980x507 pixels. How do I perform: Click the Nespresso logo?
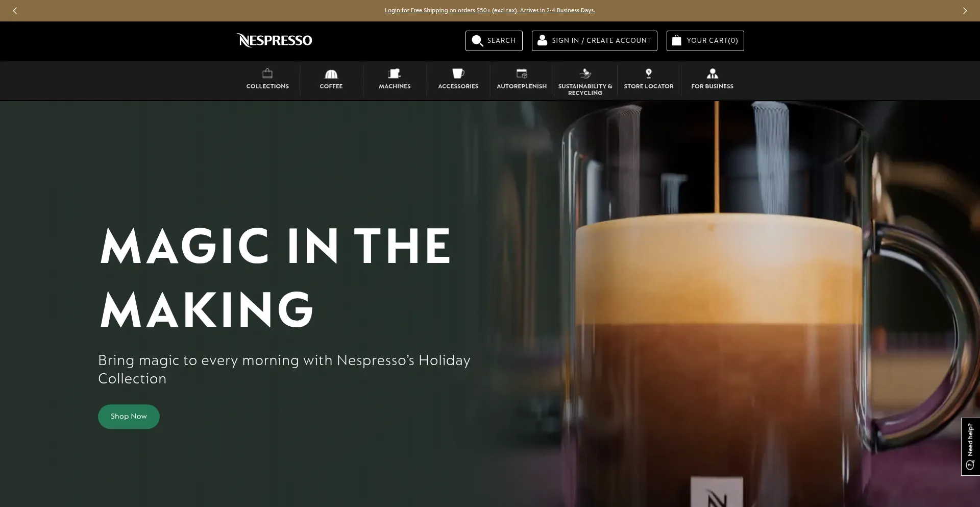click(x=274, y=40)
